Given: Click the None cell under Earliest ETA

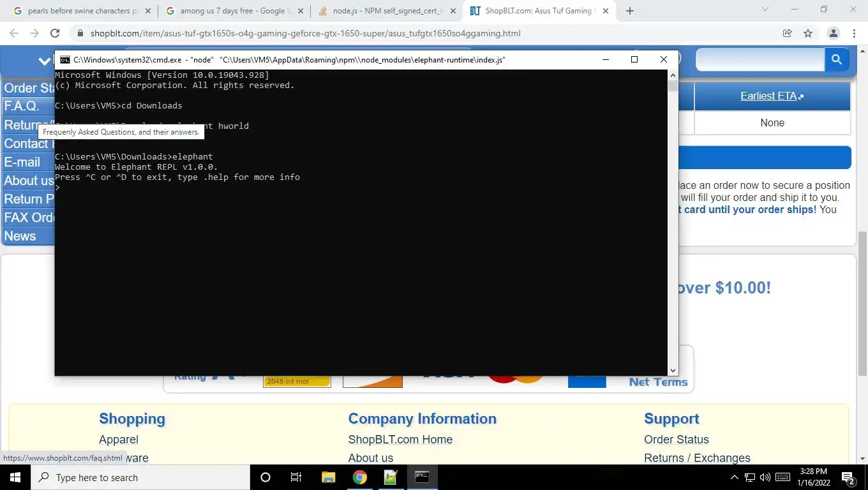Looking at the screenshot, I should tap(772, 122).
